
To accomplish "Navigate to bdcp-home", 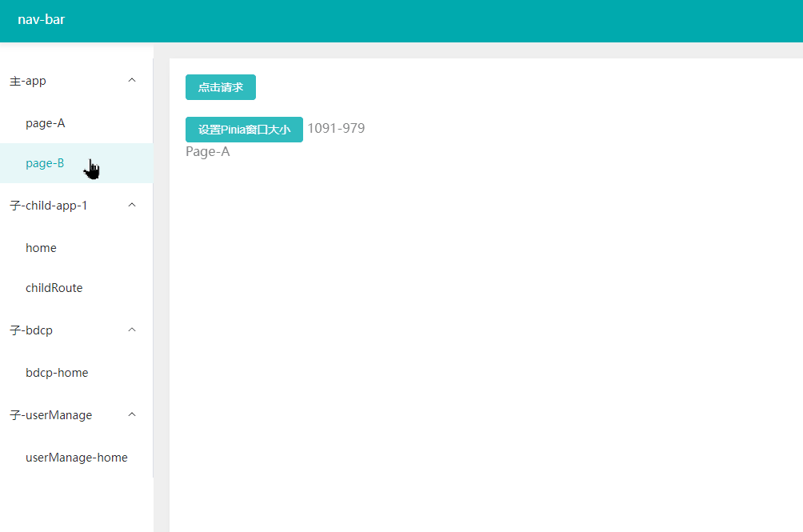I will (76, 373).
